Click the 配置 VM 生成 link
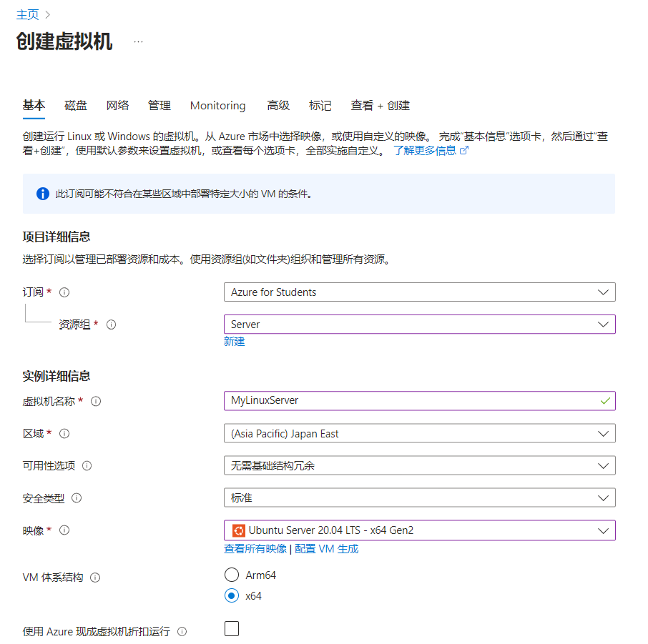 pyautogui.click(x=326, y=549)
